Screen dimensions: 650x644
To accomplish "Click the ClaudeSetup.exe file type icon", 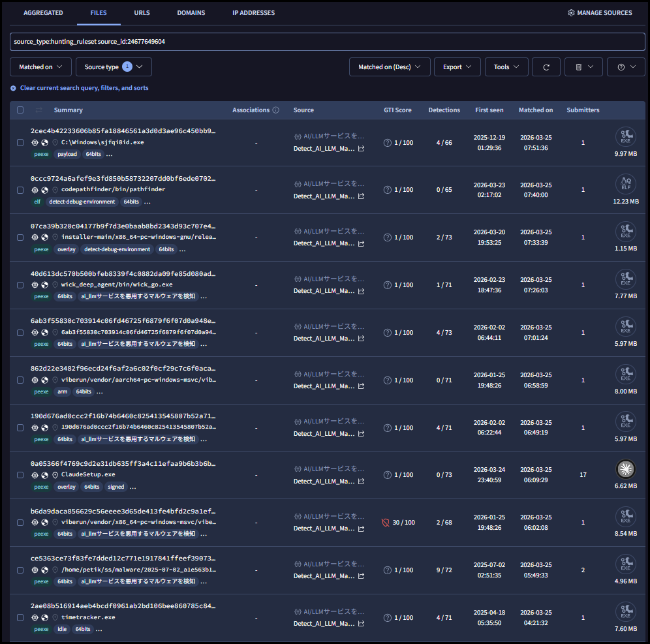I will (625, 469).
